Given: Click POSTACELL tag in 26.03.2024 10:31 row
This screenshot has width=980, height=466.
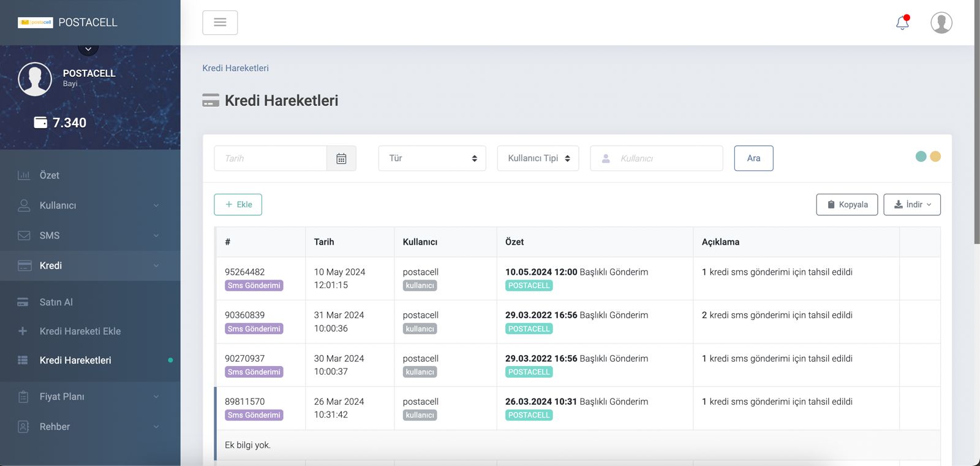Looking at the screenshot, I should (x=529, y=416).
